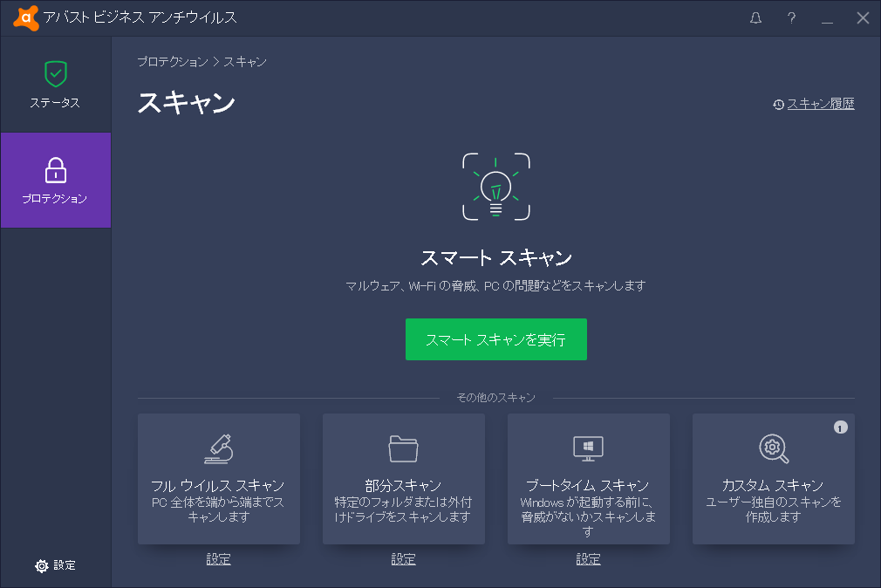The height and width of the screenshot is (588, 881).
Task: Start the フル ウイルス スキャン card
Action: [219, 479]
